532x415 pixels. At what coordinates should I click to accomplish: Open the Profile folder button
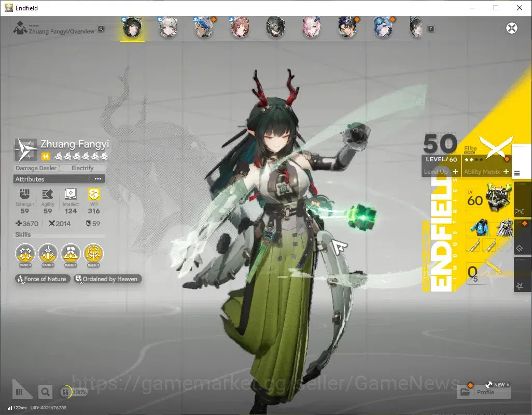(x=484, y=392)
